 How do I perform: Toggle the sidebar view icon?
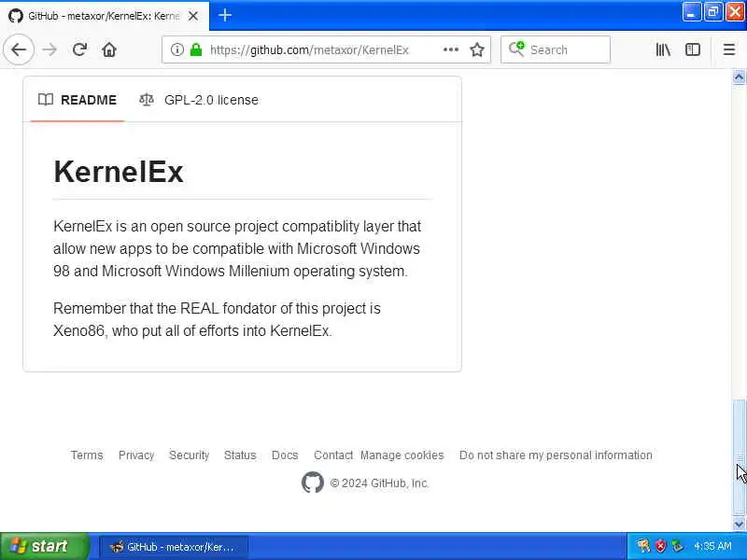point(692,49)
